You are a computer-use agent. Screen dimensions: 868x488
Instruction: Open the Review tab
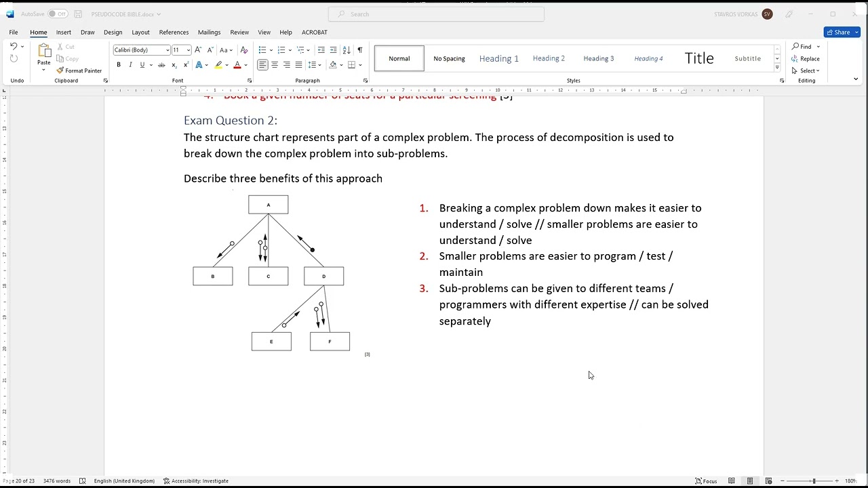tap(239, 33)
